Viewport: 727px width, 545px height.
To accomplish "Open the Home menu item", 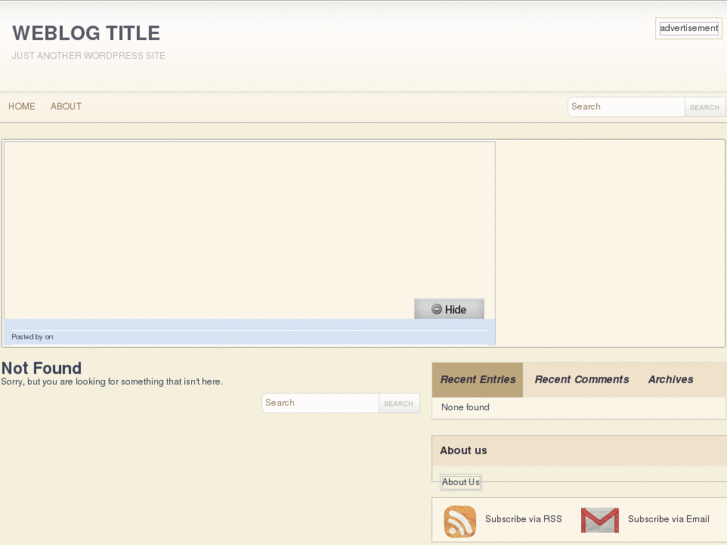I will coord(22,106).
